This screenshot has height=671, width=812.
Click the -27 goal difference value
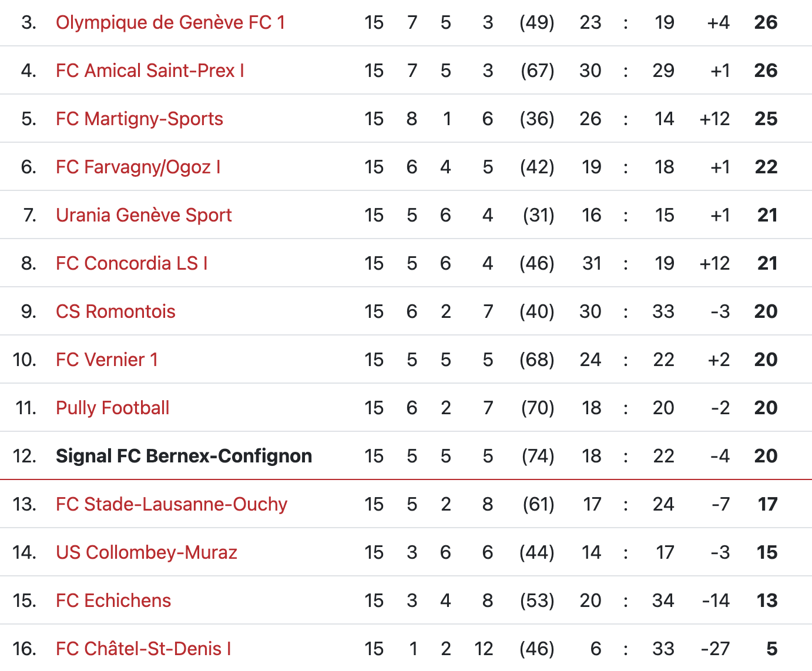715,649
